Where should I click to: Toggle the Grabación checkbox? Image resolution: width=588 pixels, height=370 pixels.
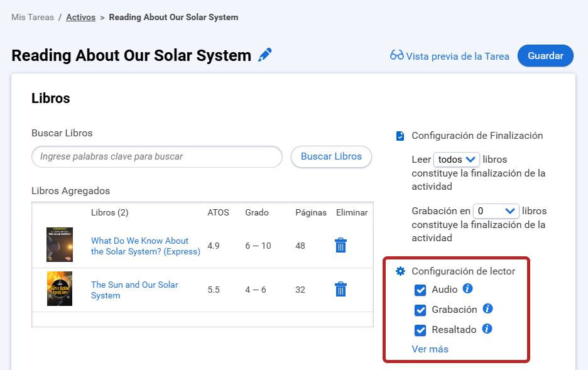(420, 310)
